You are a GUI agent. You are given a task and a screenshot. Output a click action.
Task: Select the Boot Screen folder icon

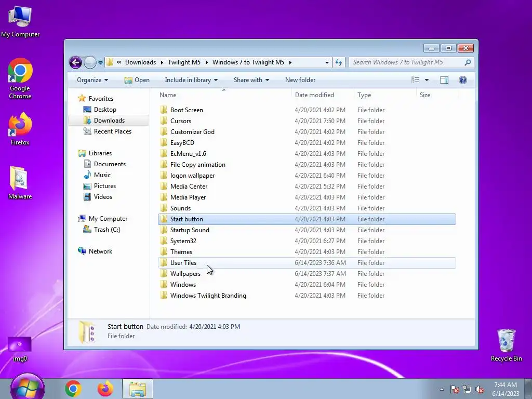(x=164, y=110)
